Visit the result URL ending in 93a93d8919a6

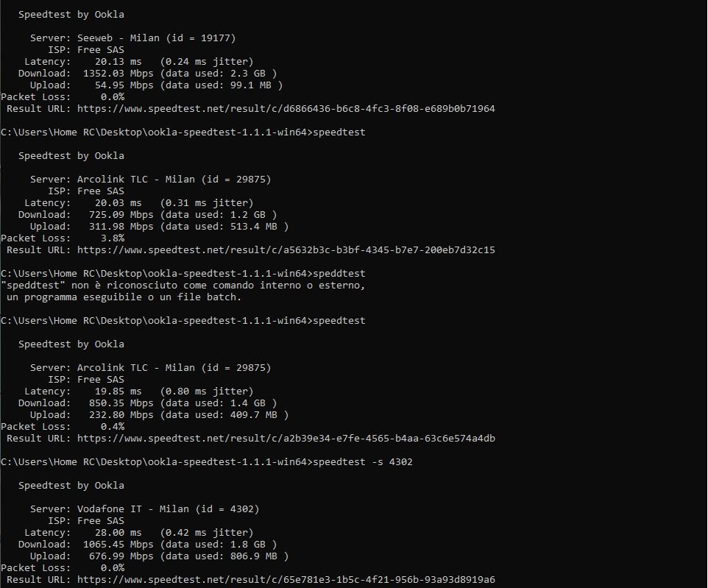(286, 580)
